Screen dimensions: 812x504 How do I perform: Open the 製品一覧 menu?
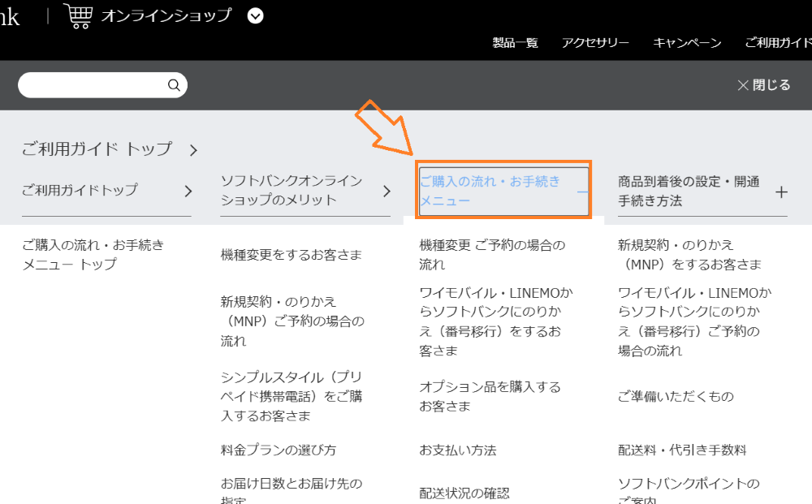click(x=516, y=43)
